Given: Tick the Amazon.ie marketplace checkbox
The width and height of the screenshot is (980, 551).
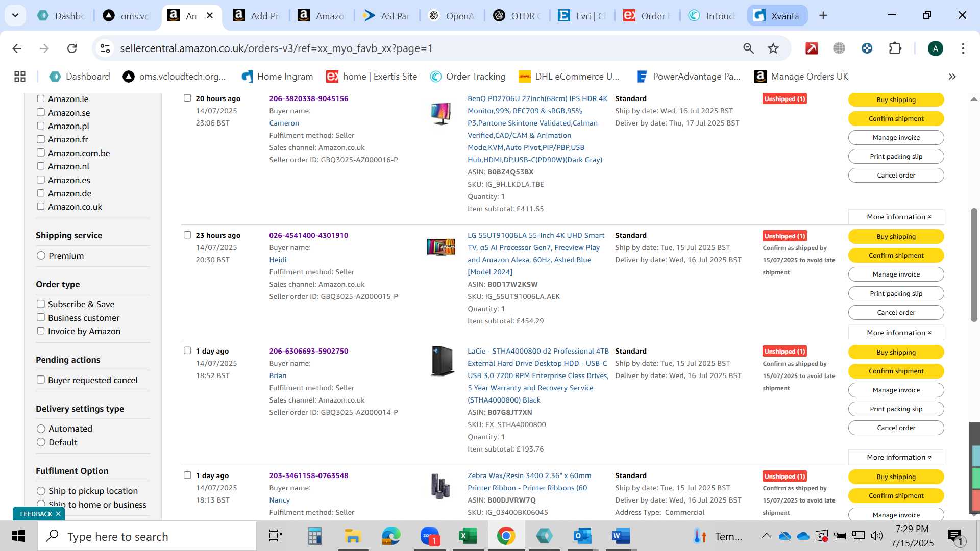Looking at the screenshot, I should (41, 99).
